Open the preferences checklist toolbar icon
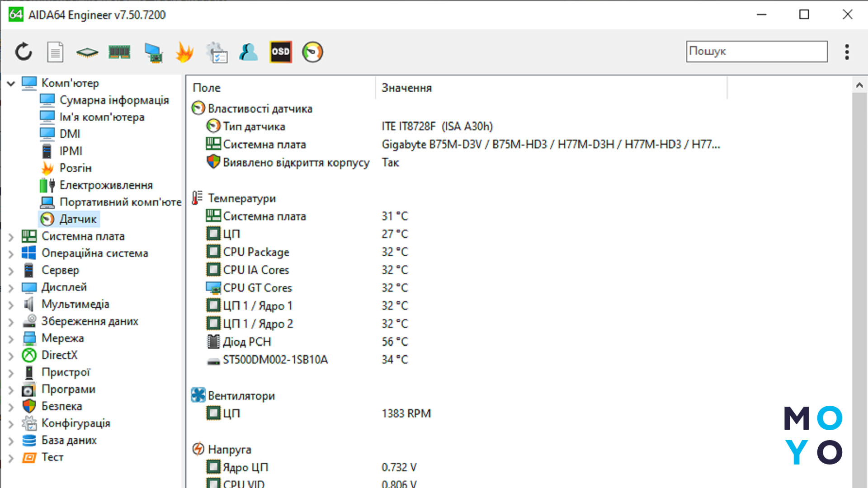The width and height of the screenshot is (868, 488). [x=217, y=52]
